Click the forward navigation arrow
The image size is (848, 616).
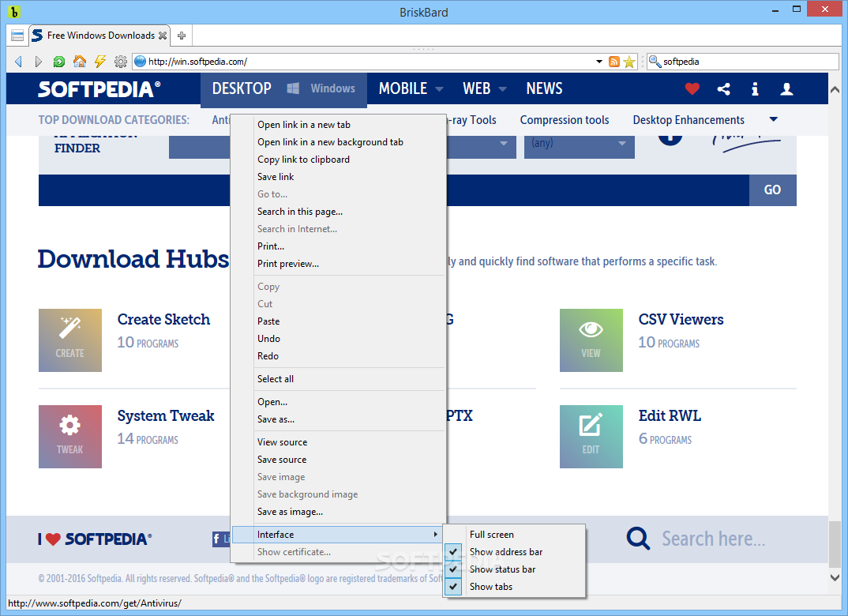(x=39, y=62)
